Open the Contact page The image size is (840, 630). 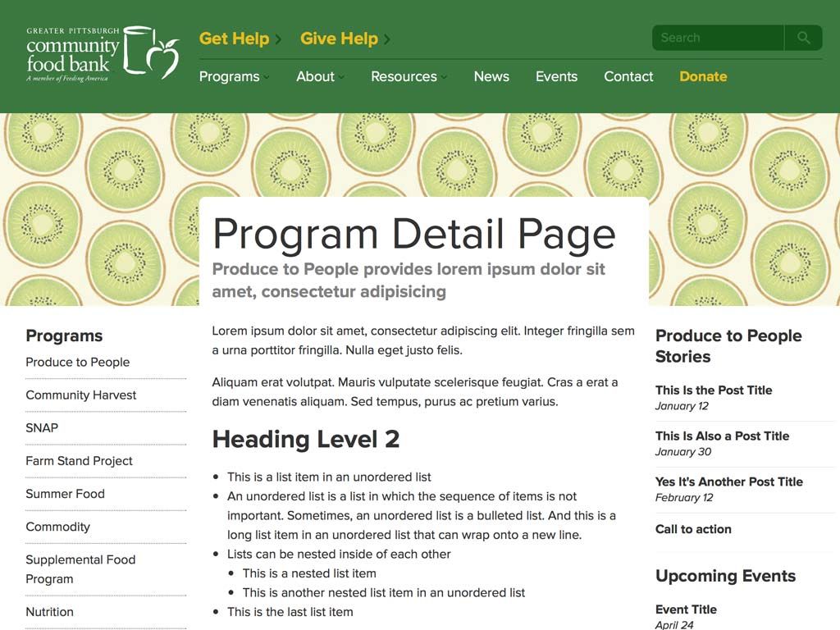coord(628,76)
